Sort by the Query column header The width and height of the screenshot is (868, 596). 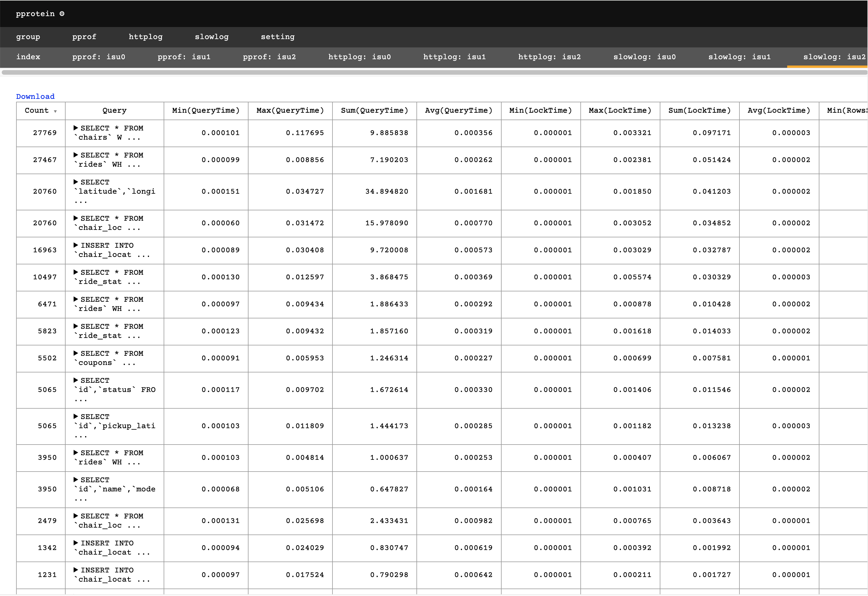pyautogui.click(x=114, y=111)
